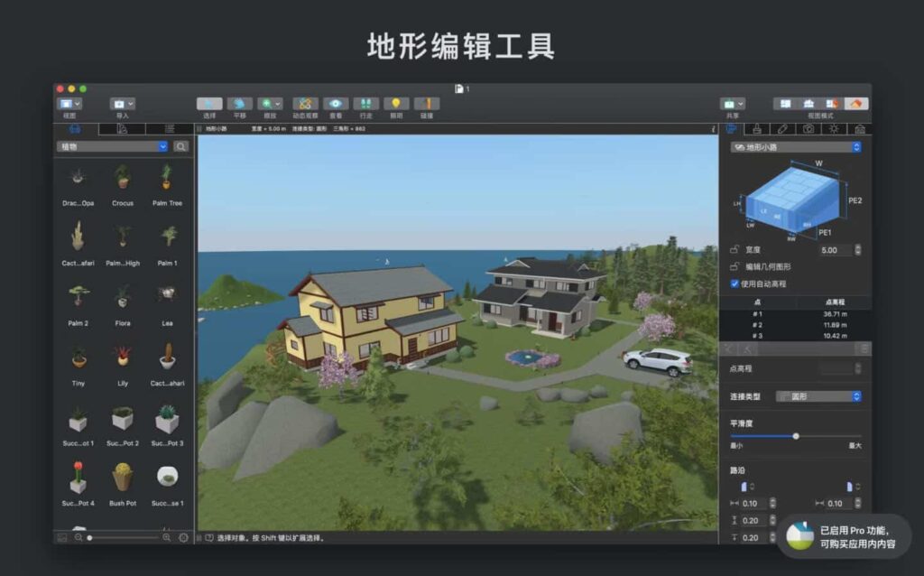This screenshot has width=924, height=576.
Task: Select the 选择 (Select) tool
Action: 209,102
